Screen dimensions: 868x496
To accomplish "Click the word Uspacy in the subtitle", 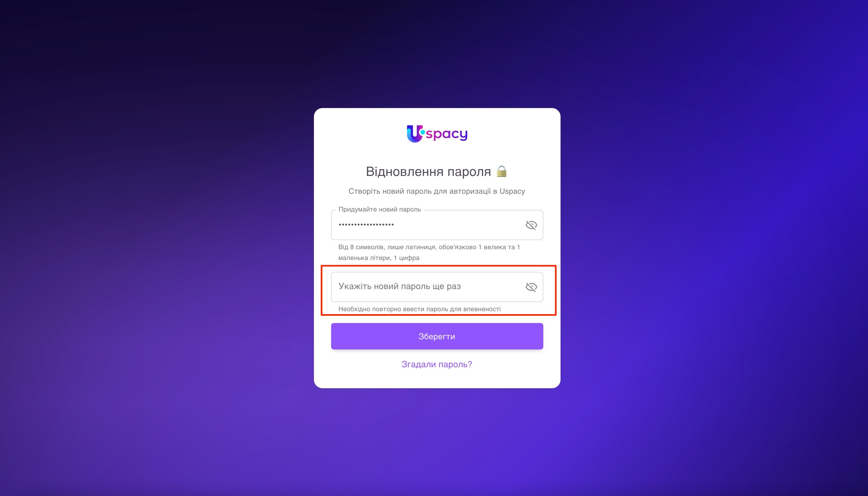I will [x=512, y=192].
